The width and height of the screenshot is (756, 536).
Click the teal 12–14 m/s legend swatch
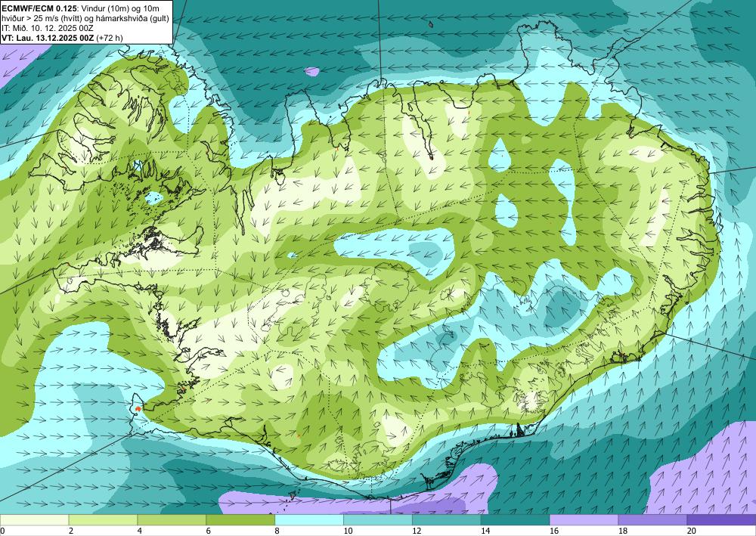click(447, 519)
